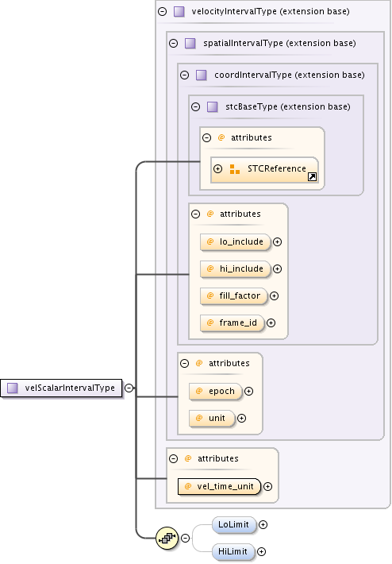Select the sequence compositor icon

click(167, 538)
